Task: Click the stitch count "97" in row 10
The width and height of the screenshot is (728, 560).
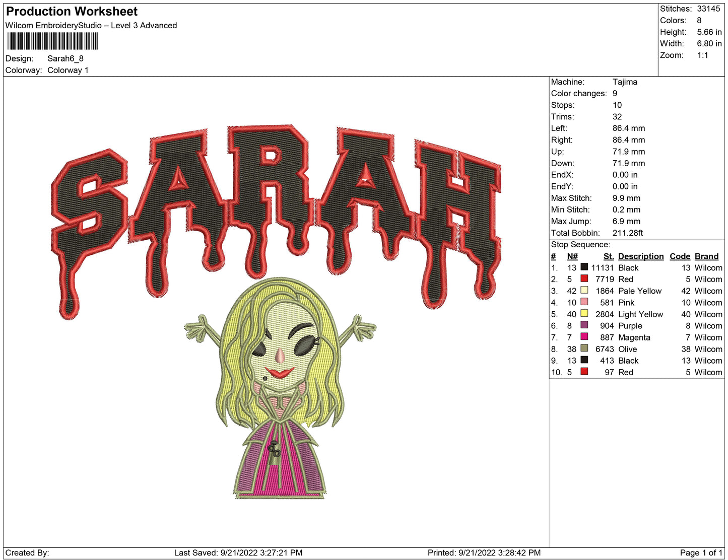Action: (x=609, y=372)
